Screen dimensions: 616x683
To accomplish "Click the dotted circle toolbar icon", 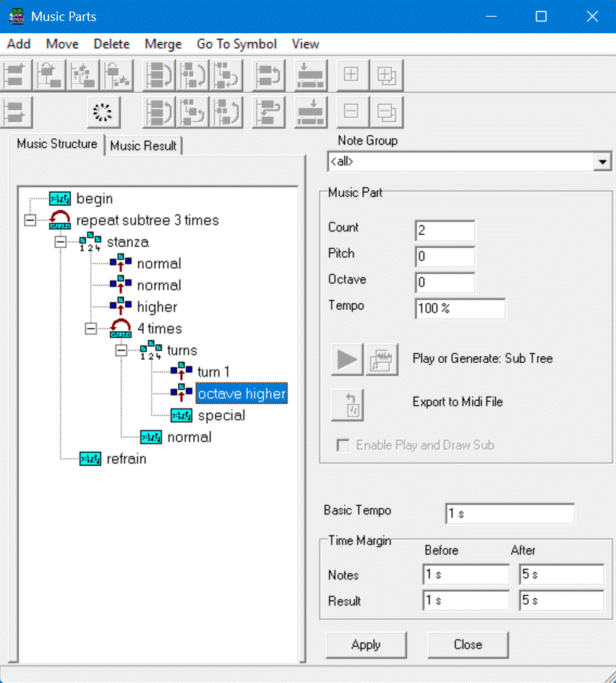I will 103,112.
